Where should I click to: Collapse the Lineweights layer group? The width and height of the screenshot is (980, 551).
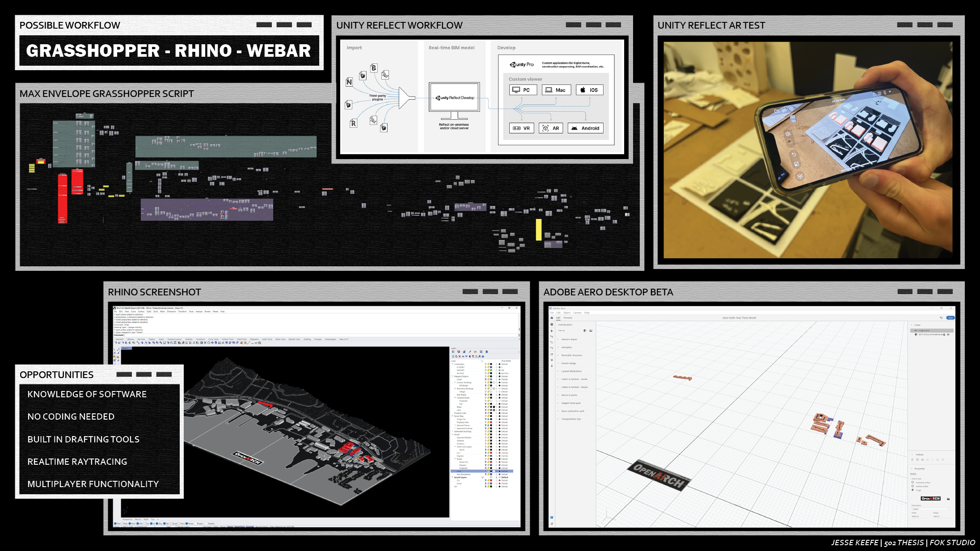tap(452, 364)
